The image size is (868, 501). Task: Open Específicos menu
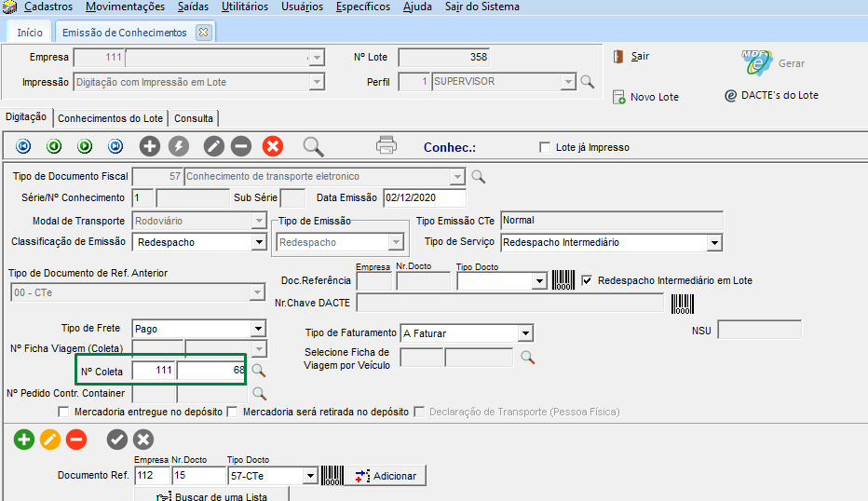pyautogui.click(x=363, y=7)
